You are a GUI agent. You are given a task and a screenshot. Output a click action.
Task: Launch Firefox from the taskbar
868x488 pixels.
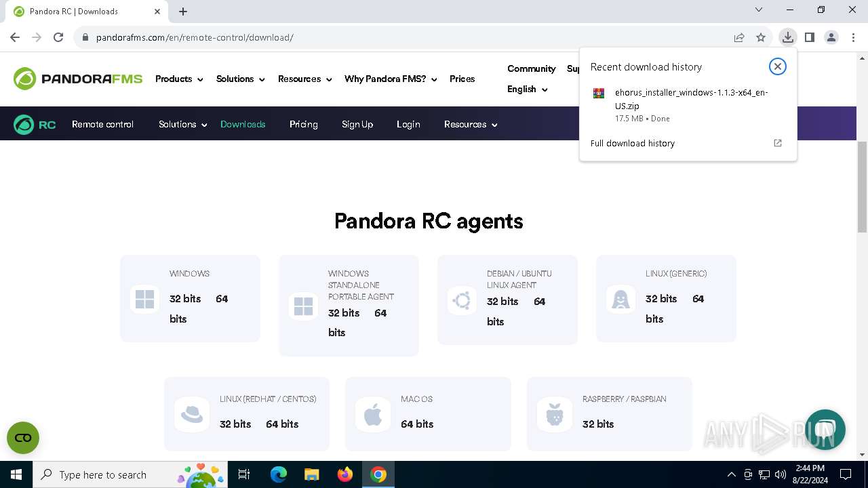point(345,474)
